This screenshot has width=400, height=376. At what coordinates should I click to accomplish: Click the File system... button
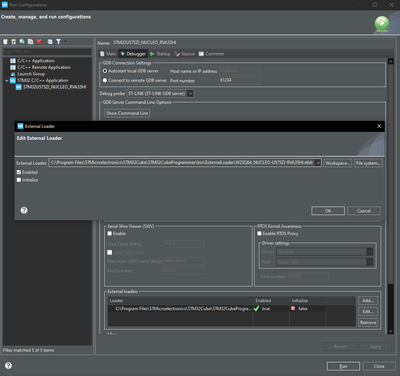pos(368,163)
